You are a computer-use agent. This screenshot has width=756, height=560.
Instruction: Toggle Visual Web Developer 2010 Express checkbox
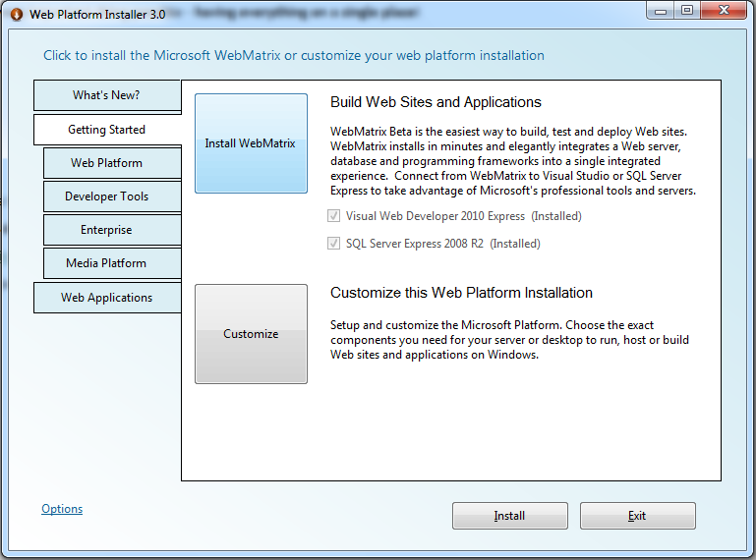pos(333,216)
